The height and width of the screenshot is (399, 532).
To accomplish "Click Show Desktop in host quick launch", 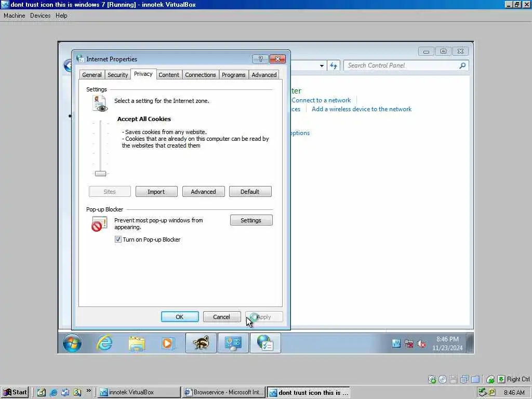I will [42, 393].
